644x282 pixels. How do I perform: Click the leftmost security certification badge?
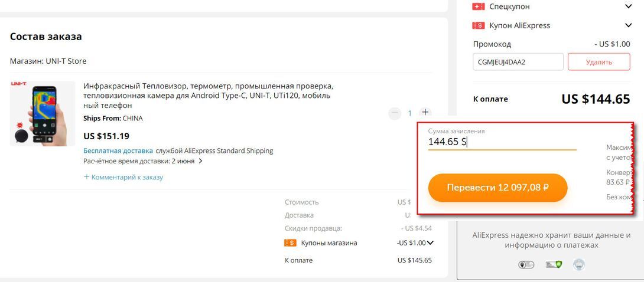tap(526, 265)
